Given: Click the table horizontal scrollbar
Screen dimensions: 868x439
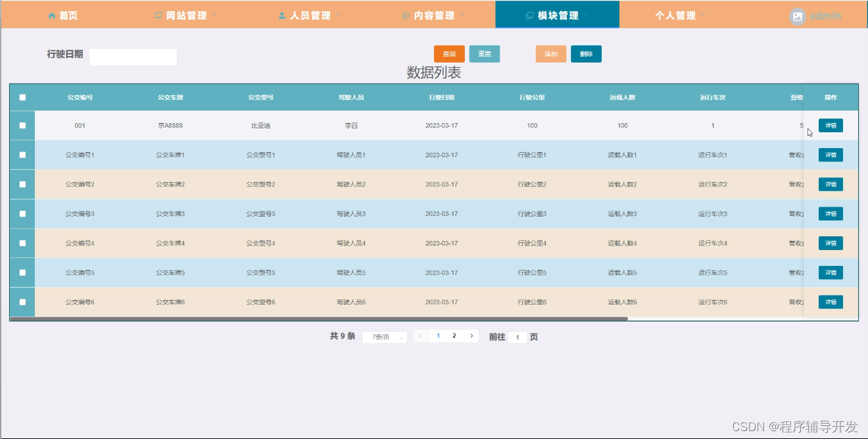Looking at the screenshot, I should [319, 319].
